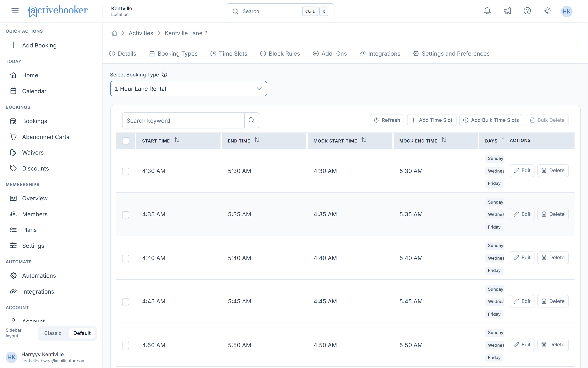Open announcements megaphone icon
Image resolution: width=588 pixels, height=368 pixels.
click(x=507, y=11)
